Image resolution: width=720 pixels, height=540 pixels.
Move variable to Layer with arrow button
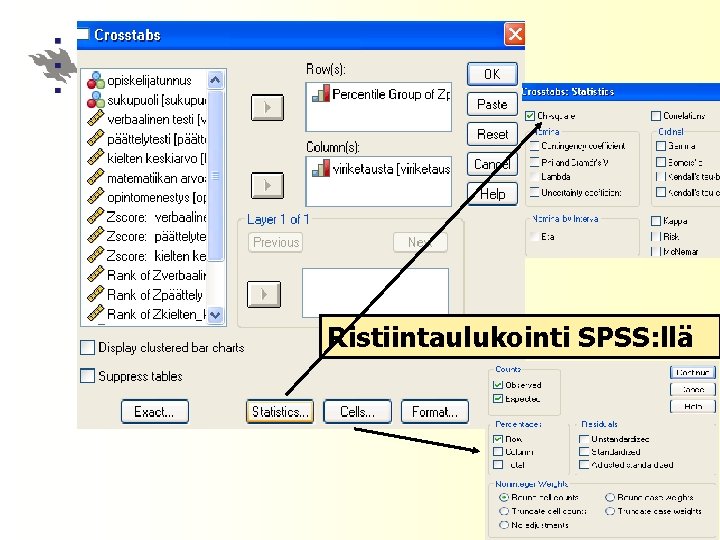coord(264,294)
